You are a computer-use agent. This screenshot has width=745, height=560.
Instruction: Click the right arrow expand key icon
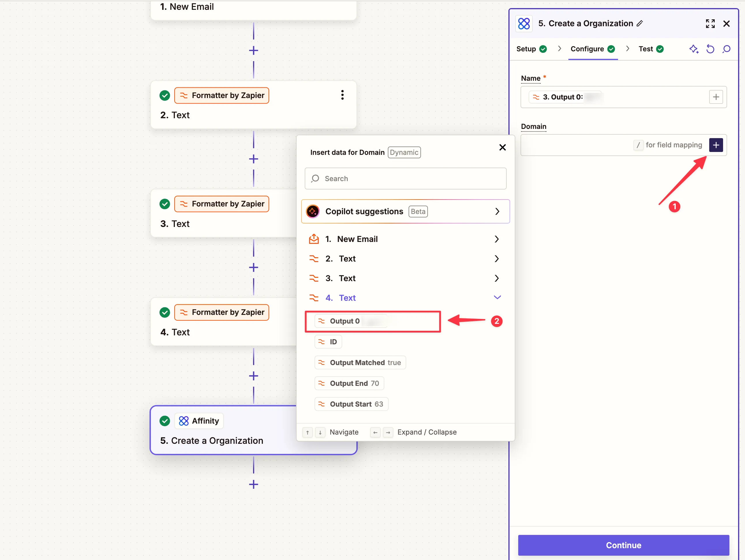pos(388,432)
